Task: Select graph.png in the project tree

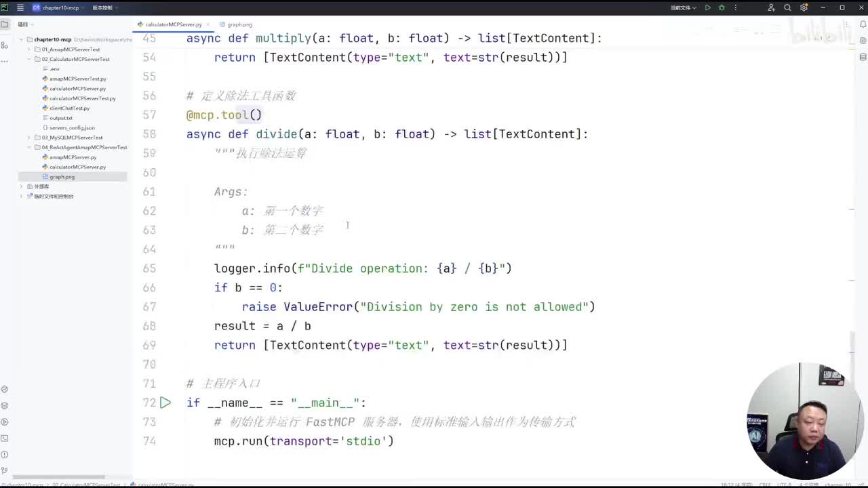Action: [x=62, y=177]
